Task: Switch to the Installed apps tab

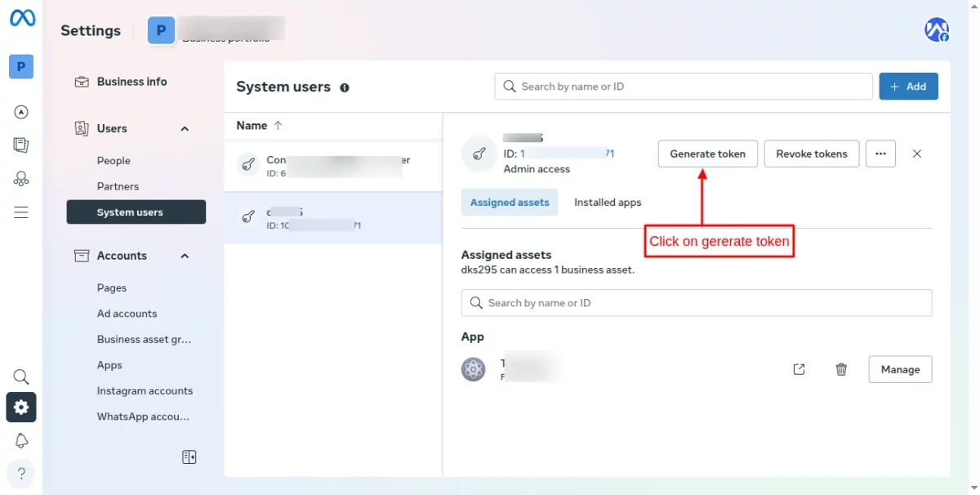Action: point(607,202)
